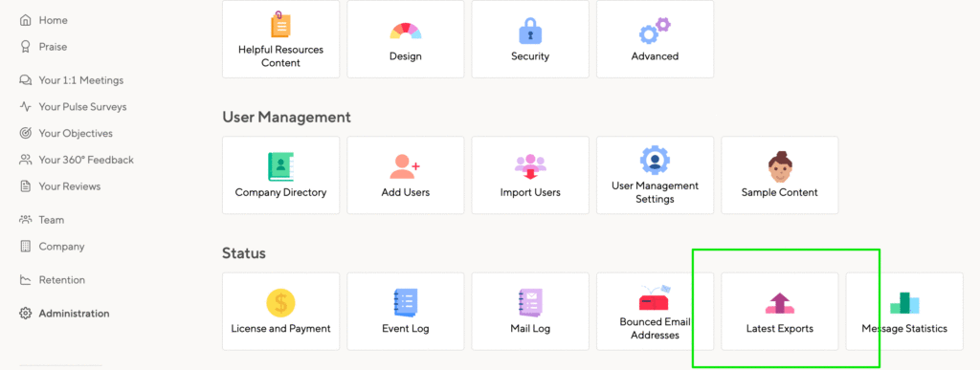Screen dimensions: 980x370
Task: Click the Message Statistics bar chart icon
Action: [x=904, y=303]
